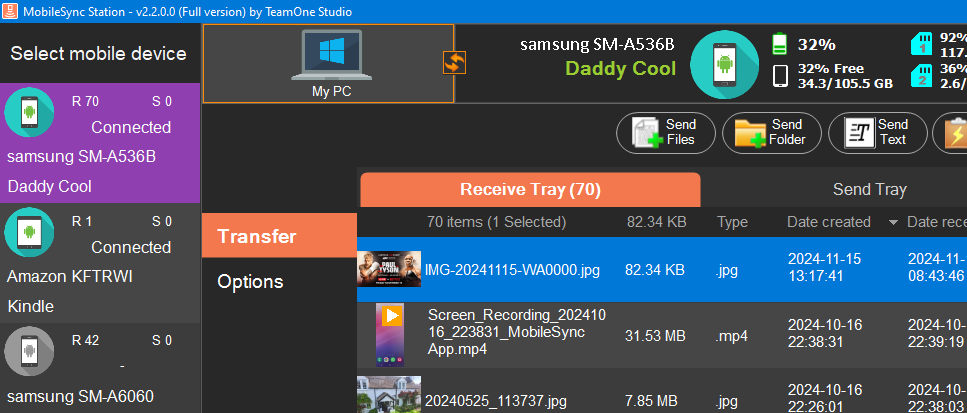Image resolution: width=967 pixels, height=413 pixels.
Task: Click the SD card 2 icon
Action: pos(923,77)
